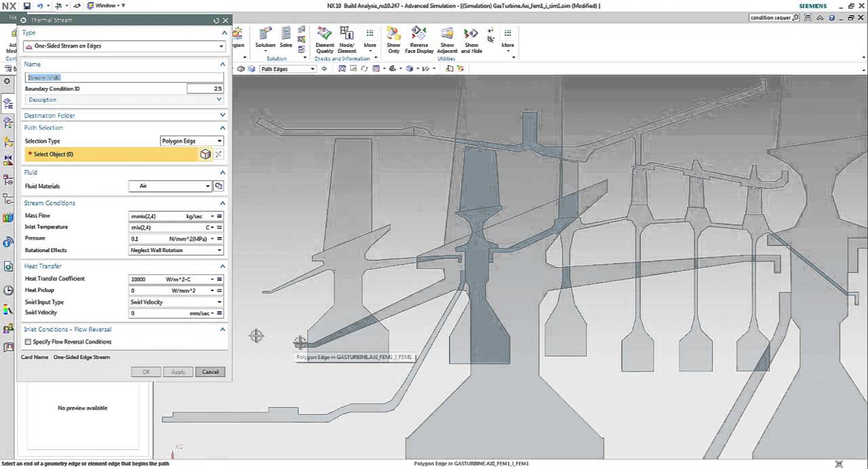Image resolution: width=868 pixels, height=469 pixels.
Task: Open the Solution tool in ribbon
Action: pos(265,37)
